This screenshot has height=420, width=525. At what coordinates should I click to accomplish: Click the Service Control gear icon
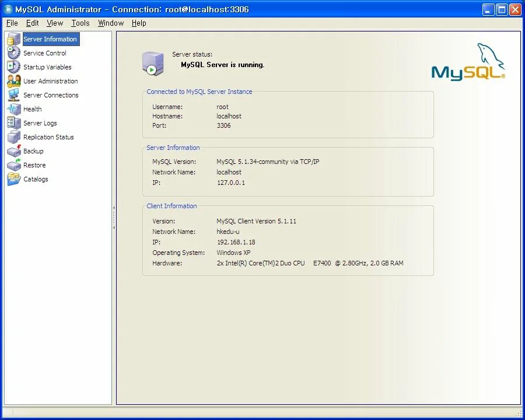pyautogui.click(x=14, y=53)
